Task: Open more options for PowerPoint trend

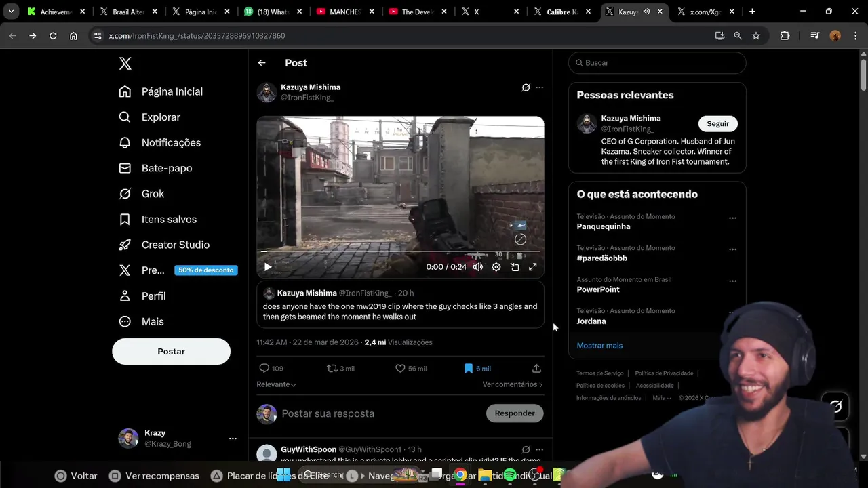Action: pyautogui.click(x=732, y=281)
